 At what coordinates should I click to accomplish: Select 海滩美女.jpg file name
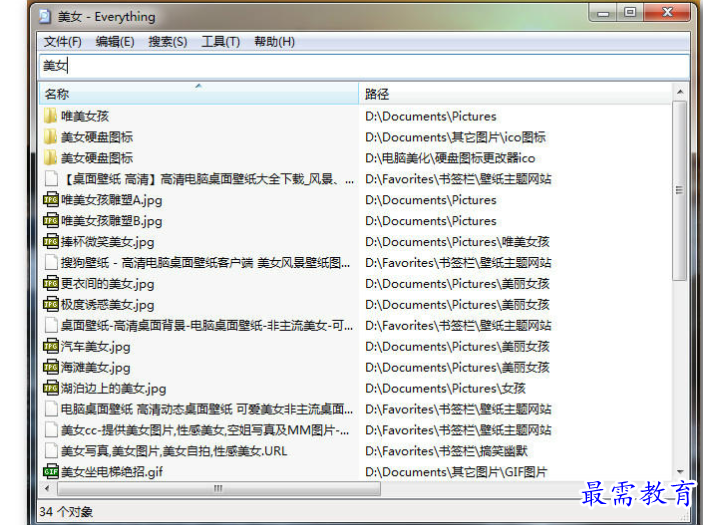[95, 368]
